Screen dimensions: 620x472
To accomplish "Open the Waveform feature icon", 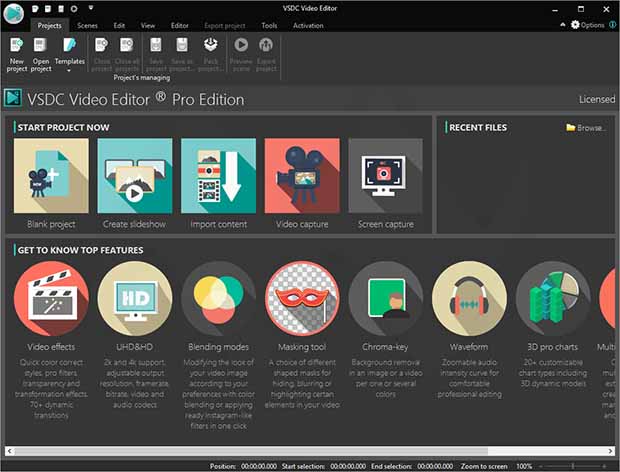I will [469, 298].
